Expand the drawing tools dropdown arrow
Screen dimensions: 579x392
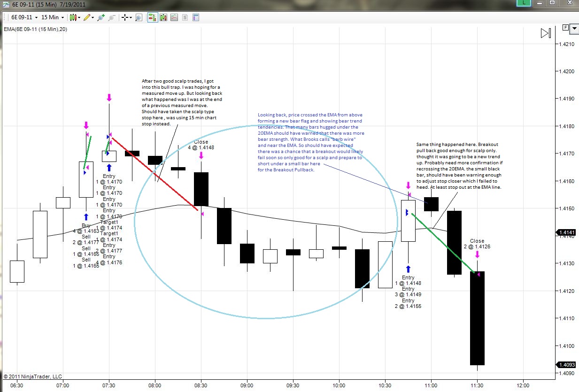coord(93,17)
